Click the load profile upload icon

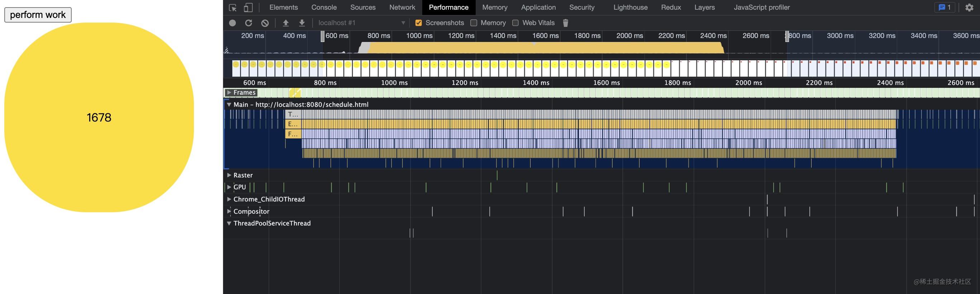pos(286,23)
